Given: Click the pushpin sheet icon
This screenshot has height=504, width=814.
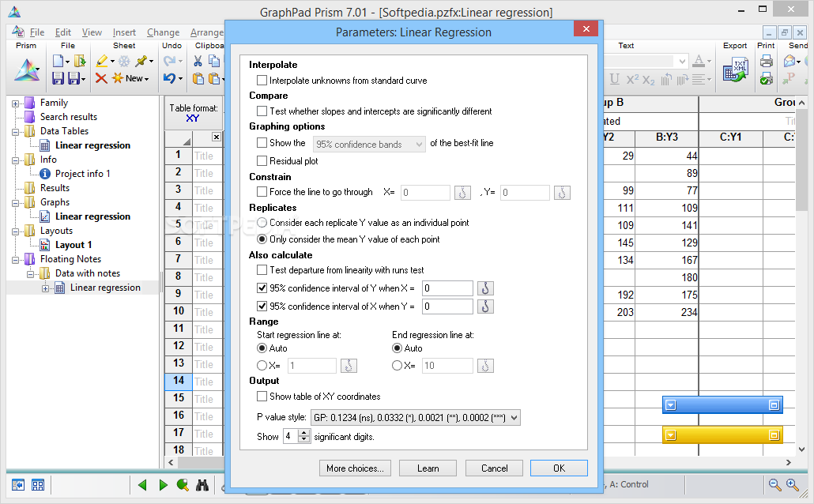Looking at the screenshot, I should tap(141, 62).
